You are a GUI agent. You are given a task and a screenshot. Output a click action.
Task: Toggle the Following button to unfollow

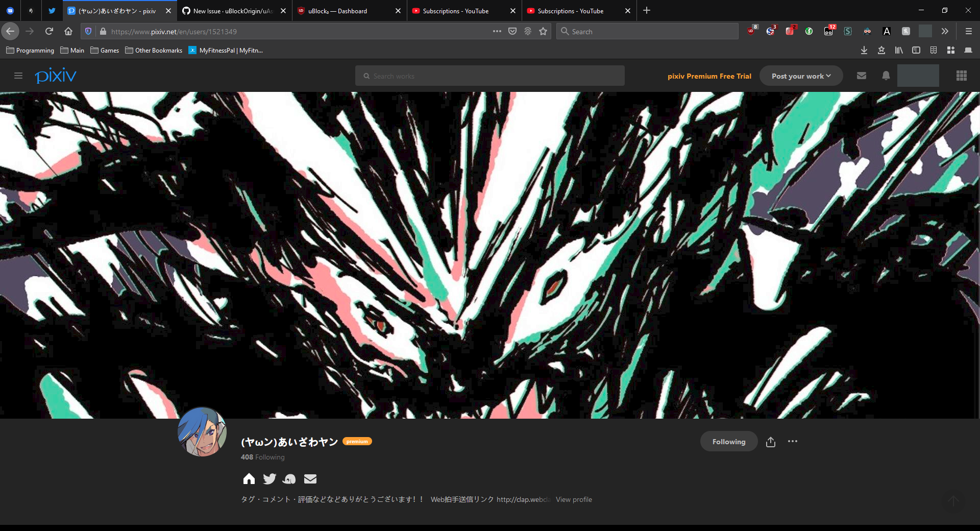pyautogui.click(x=728, y=441)
